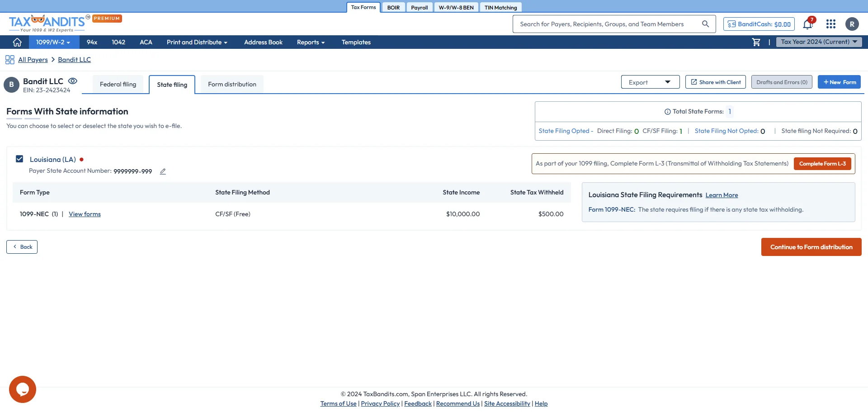
Task: Follow the Bandit LLC breadcrumb link
Action: click(74, 60)
